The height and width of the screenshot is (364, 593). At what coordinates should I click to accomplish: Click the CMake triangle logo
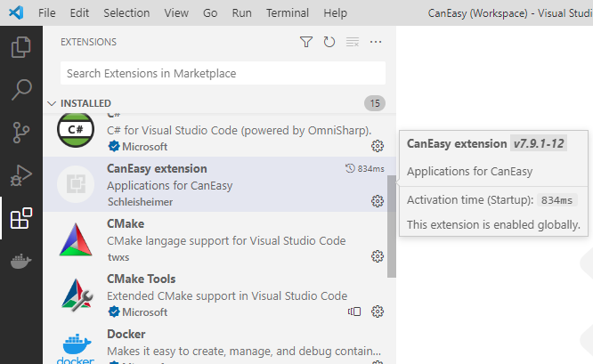[x=76, y=239]
